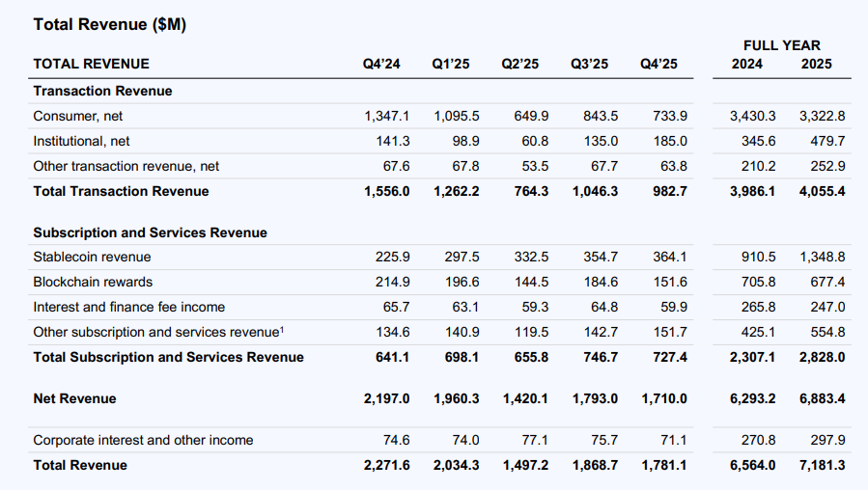Click Consumer net Q4'24 value 1,347.1
This screenshot has height=490, width=868.
(x=387, y=116)
